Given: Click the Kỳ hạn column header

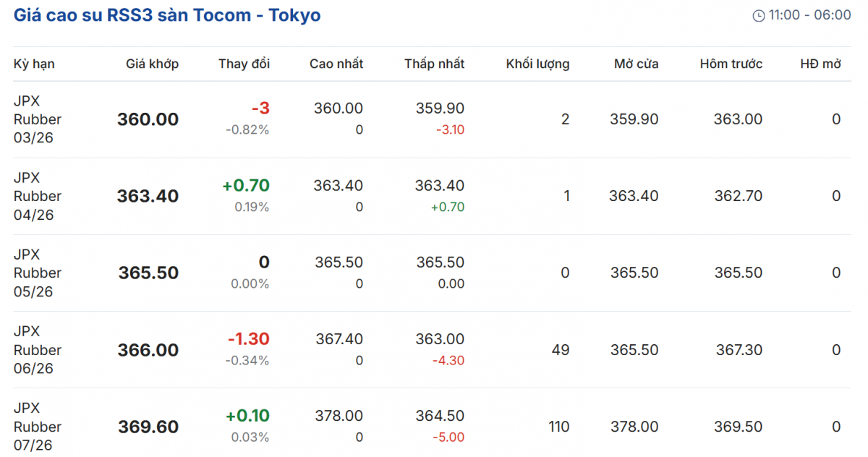Looking at the screenshot, I should [x=34, y=64].
